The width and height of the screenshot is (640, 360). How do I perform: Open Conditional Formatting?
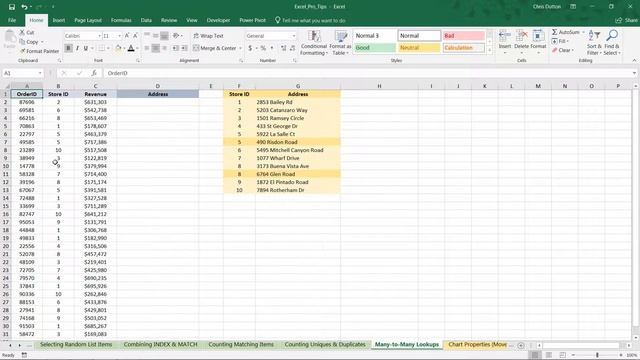pyautogui.click(x=313, y=43)
